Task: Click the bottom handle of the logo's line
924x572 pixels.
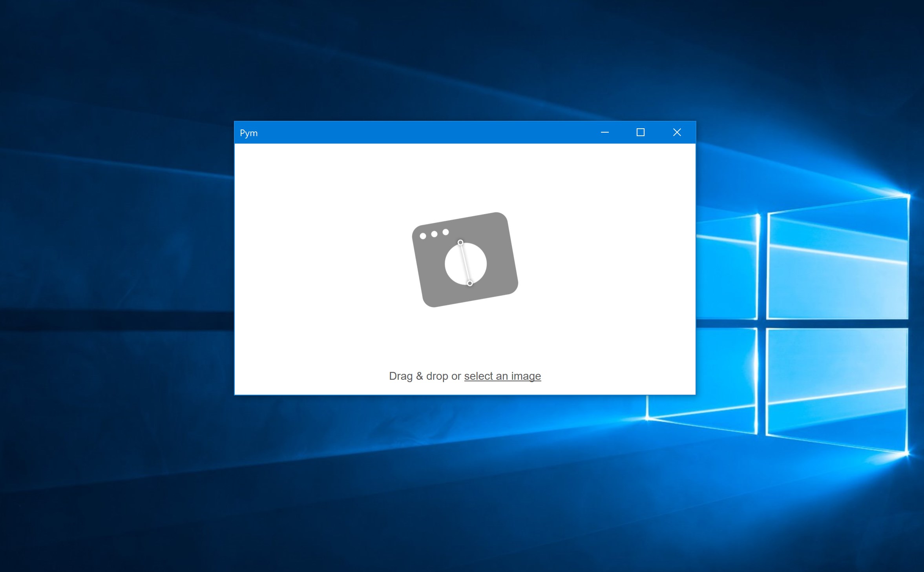Action: (x=470, y=283)
